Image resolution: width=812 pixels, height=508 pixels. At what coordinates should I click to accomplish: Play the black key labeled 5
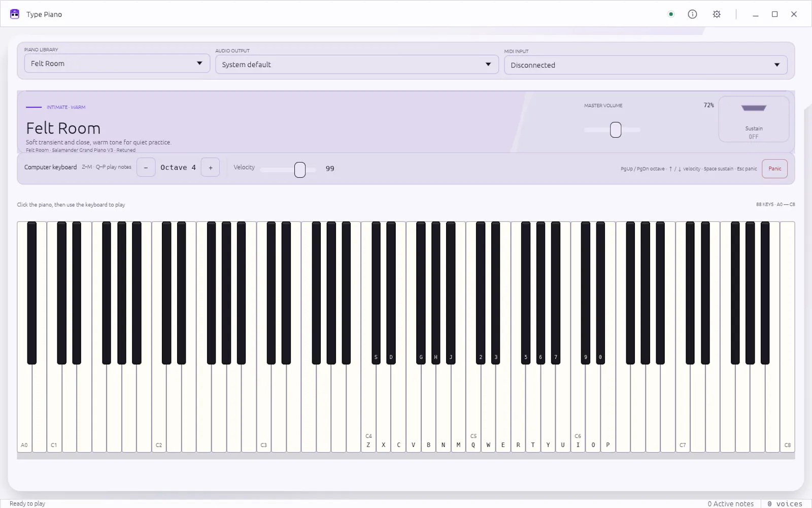point(526,293)
